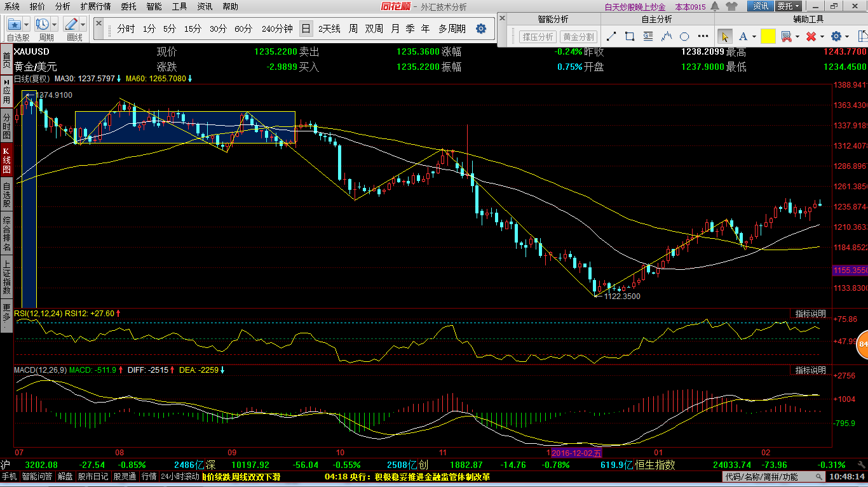This screenshot has width=868, height=487.
Task: Expand the 画线 dropdown arrow
Action: point(83,24)
